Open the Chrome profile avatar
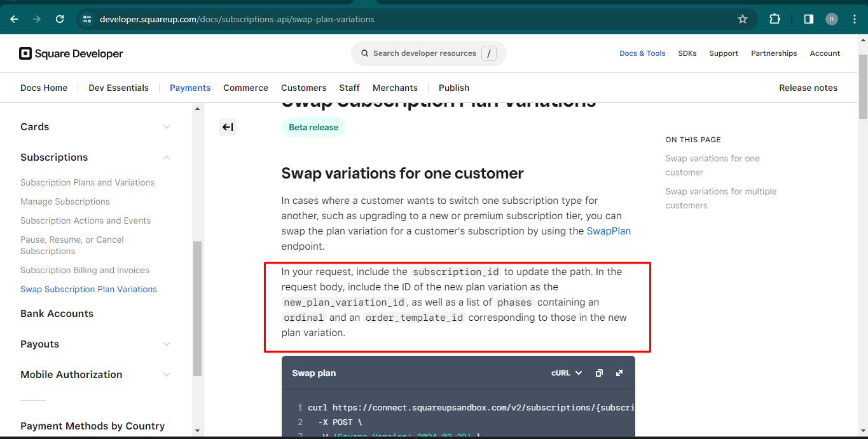The height and width of the screenshot is (439, 868). pyautogui.click(x=832, y=19)
